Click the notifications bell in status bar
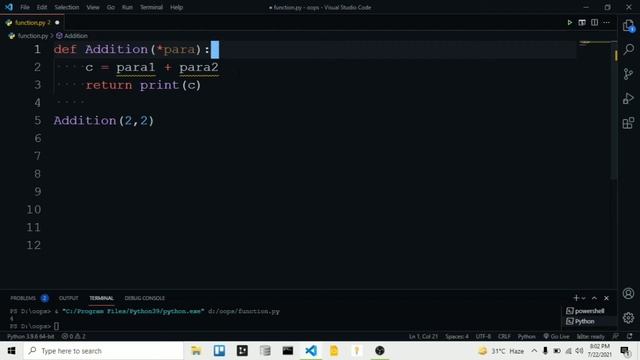Viewport: 640px width, 360px height. 630,336
